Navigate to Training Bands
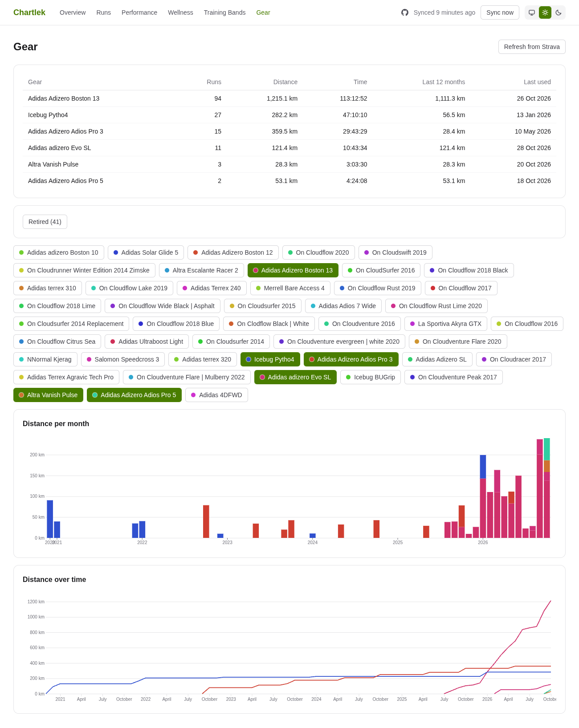 [x=224, y=12]
